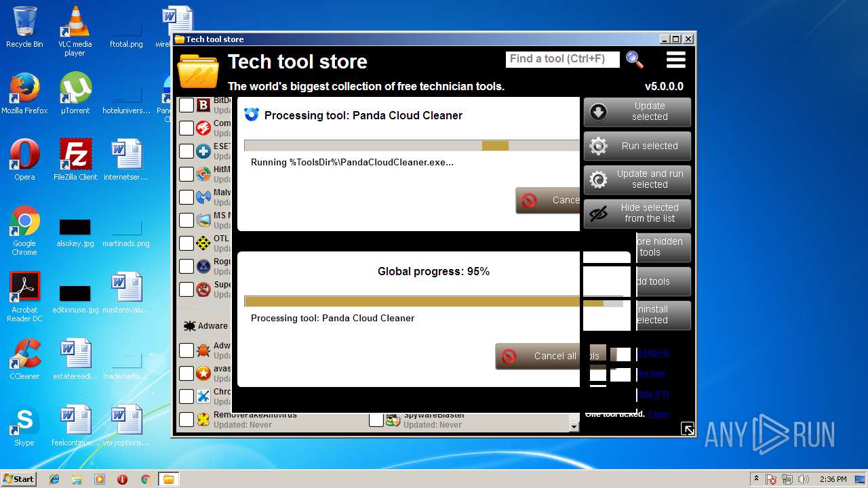Select the FileZilla Client desktop icon

pos(75,160)
